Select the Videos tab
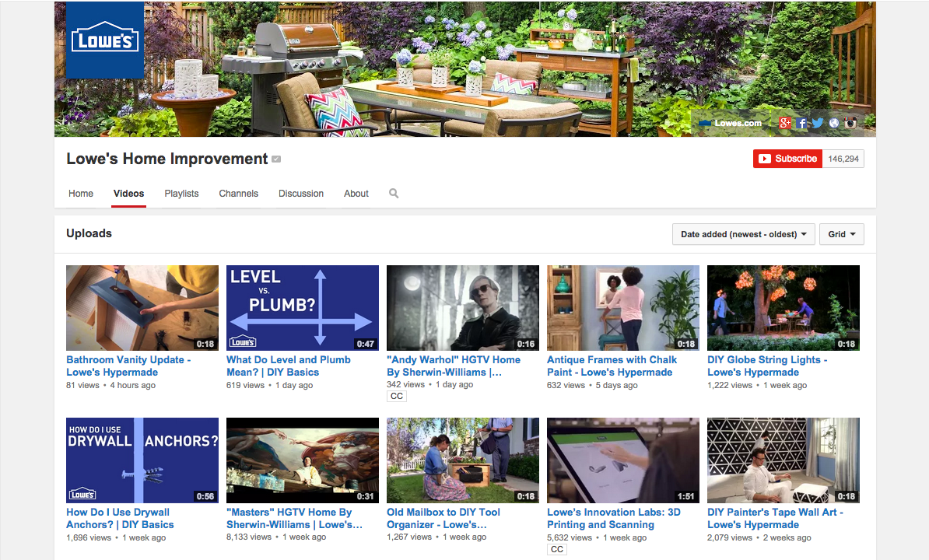The width and height of the screenshot is (929, 560). tap(128, 194)
